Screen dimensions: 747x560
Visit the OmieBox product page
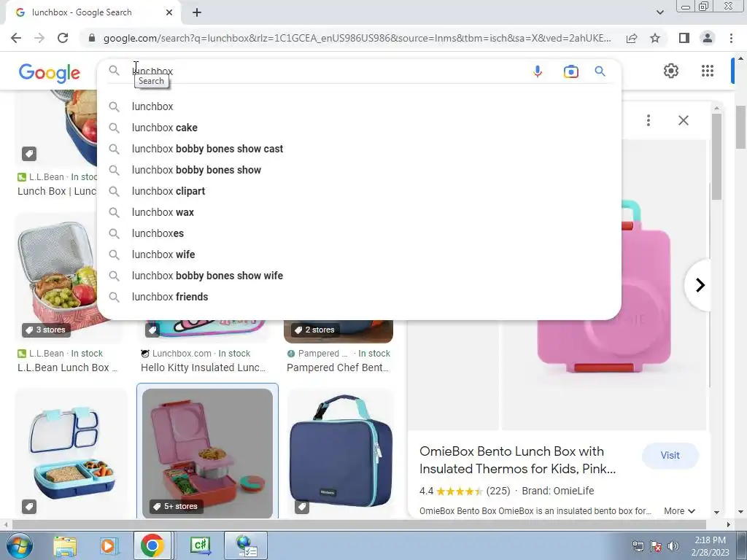[670, 455]
